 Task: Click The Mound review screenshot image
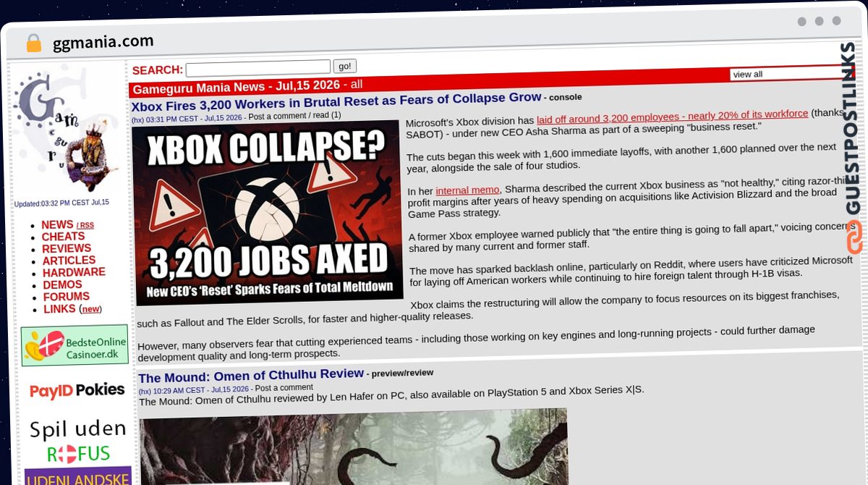(x=354, y=447)
